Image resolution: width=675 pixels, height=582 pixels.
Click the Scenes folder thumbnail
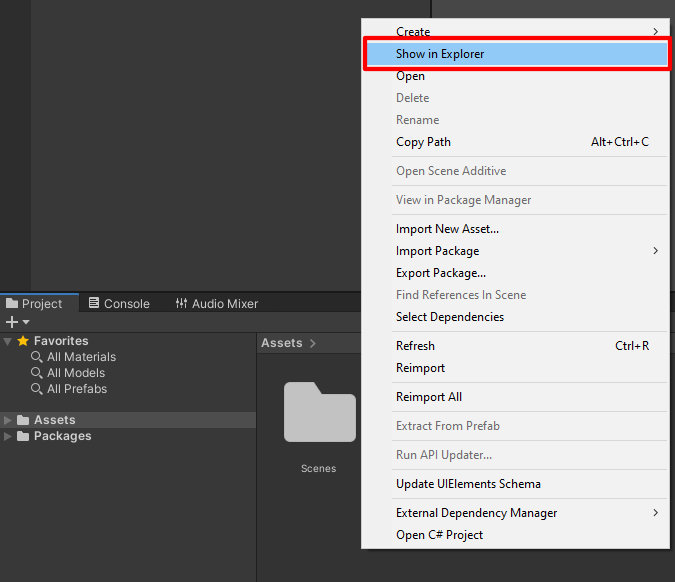[x=319, y=412]
